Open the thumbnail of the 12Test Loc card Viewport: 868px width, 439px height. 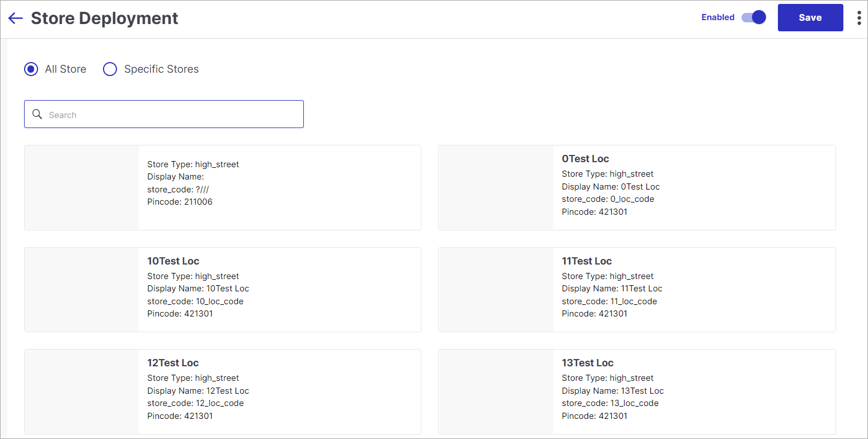pyautogui.click(x=82, y=391)
